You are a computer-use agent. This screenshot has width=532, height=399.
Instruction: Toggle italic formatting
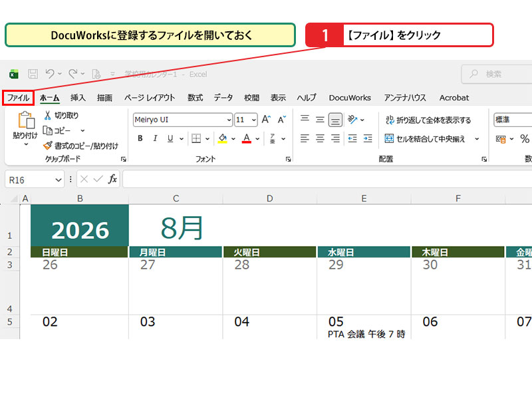[x=155, y=138]
